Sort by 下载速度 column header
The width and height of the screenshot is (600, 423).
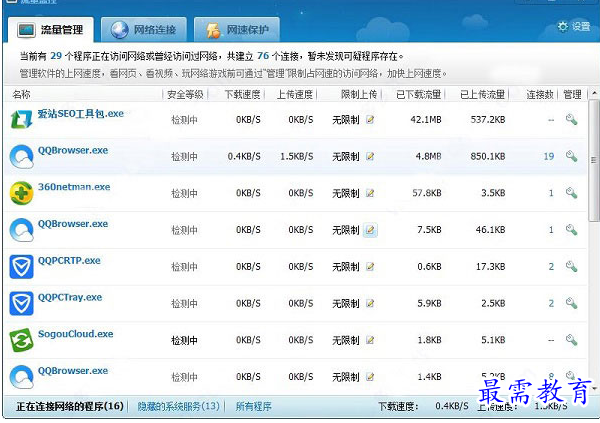click(242, 94)
